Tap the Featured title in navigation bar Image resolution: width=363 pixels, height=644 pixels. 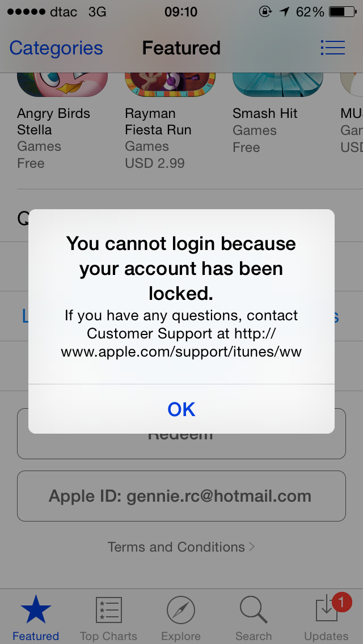pos(181,48)
